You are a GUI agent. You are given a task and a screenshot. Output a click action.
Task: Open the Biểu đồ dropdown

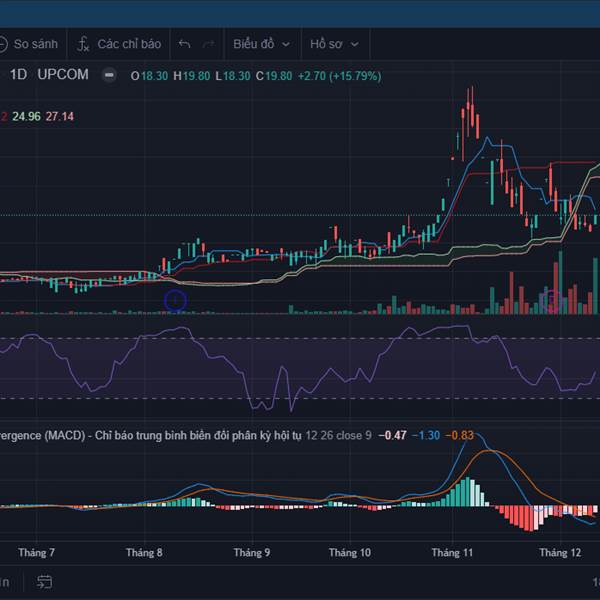pyautogui.click(x=262, y=44)
